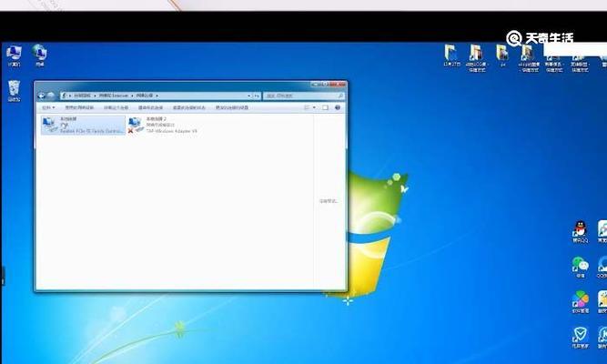Image resolution: width=607 pixels, height=364 pixels.
Task: Click the address bar refresh button
Action: [257, 96]
